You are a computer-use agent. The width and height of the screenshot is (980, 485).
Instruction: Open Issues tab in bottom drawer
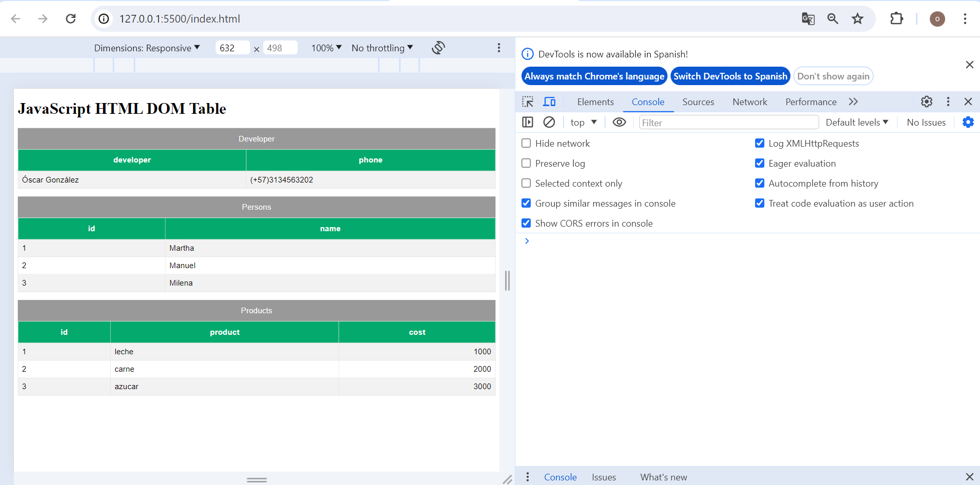pyautogui.click(x=604, y=477)
